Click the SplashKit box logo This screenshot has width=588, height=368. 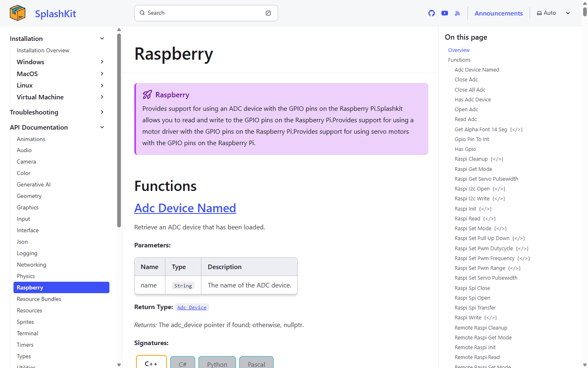point(17,13)
